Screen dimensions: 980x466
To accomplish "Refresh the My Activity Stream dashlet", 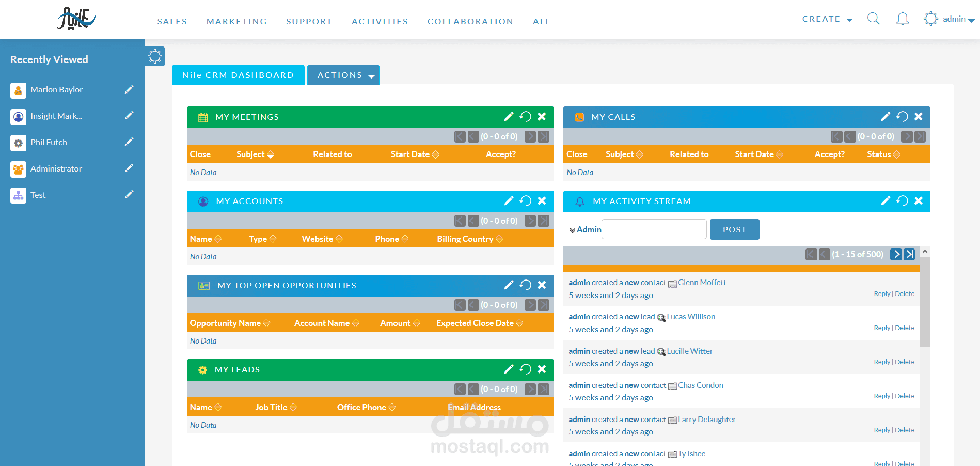I will [x=902, y=200].
